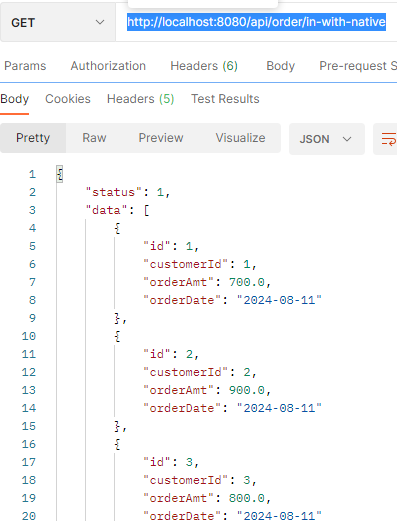Open the Test Results tab

225,99
